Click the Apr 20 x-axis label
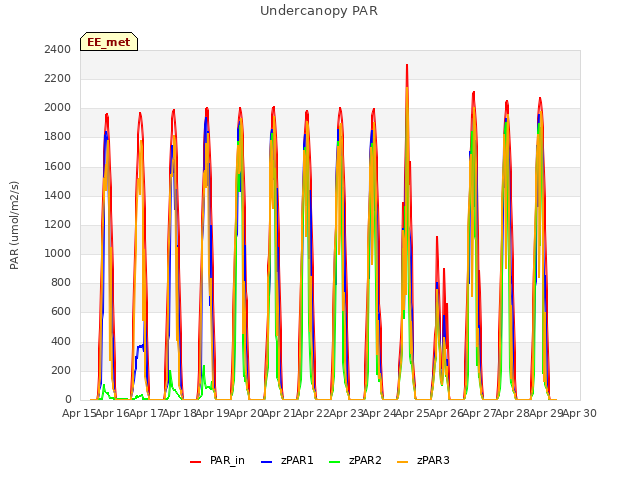 pos(246,413)
